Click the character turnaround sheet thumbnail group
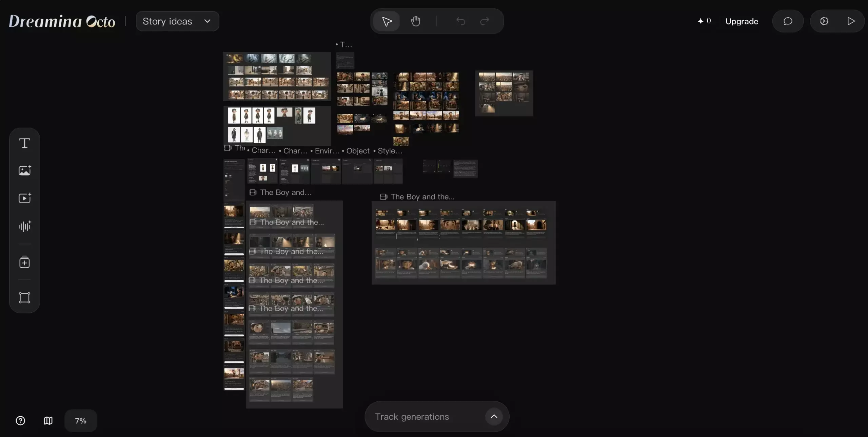The height and width of the screenshot is (437, 868). (277, 126)
